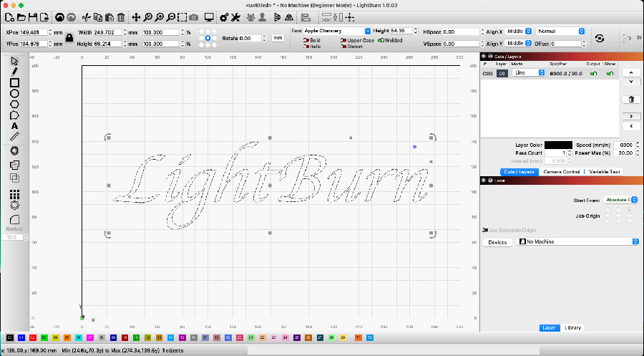Save the project with floppy disk icon
The width and height of the screenshot is (644, 356).
[x=32, y=17]
